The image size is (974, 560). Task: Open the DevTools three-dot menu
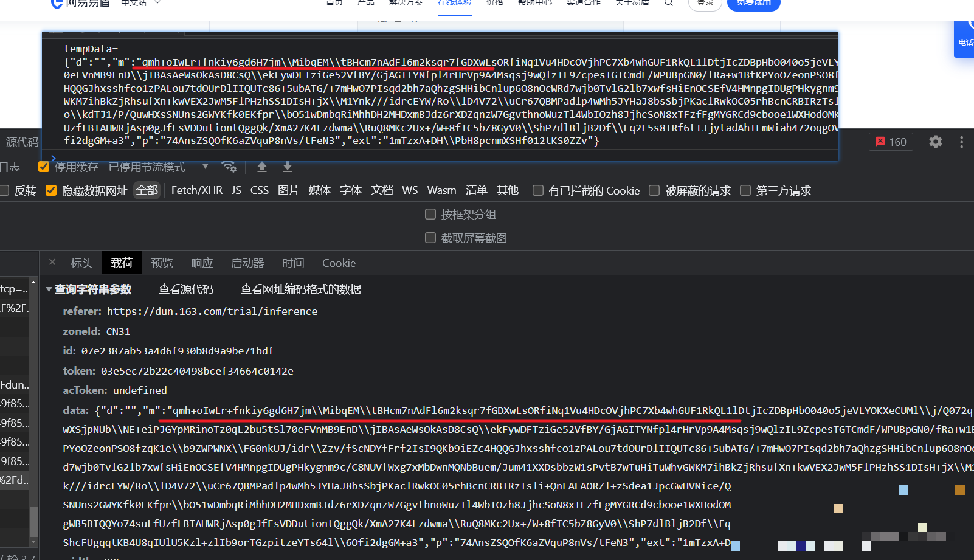pos(961,142)
